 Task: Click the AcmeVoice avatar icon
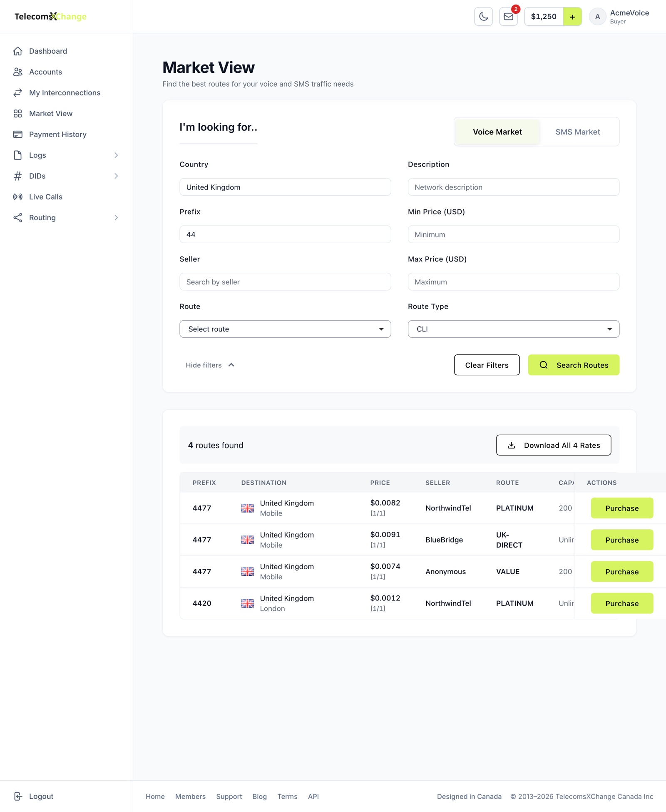pos(597,17)
